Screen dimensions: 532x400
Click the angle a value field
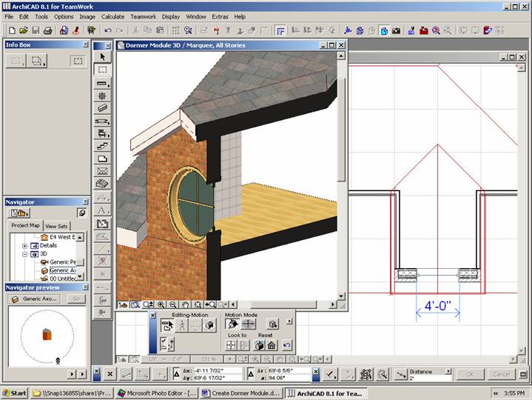(x=289, y=378)
